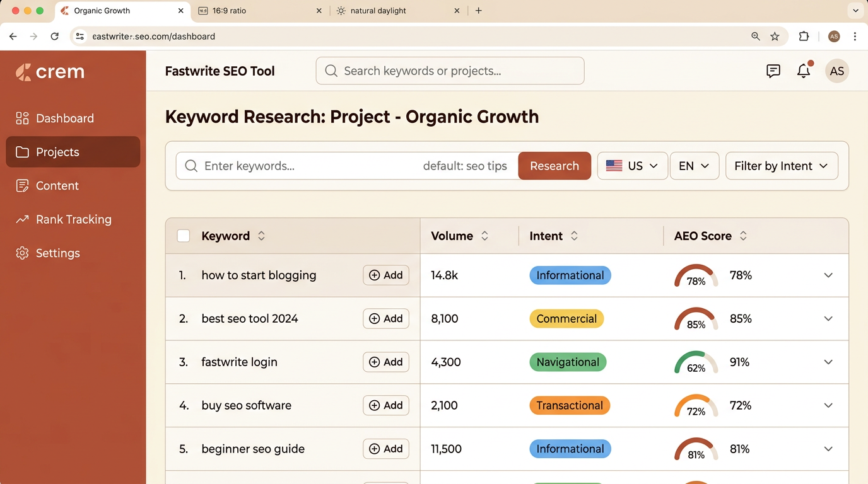Viewport: 868px width, 484px height.
Task: Open the AS user avatar menu
Action: pyautogui.click(x=837, y=71)
